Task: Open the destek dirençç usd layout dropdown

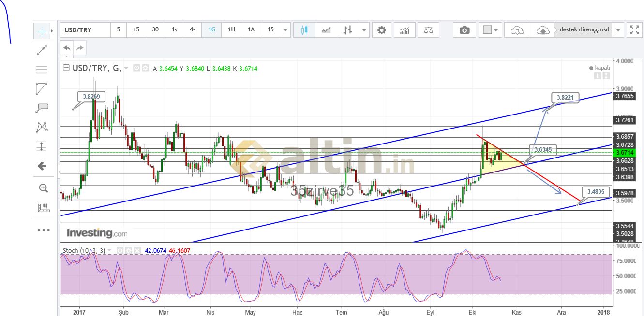Action: (618, 30)
